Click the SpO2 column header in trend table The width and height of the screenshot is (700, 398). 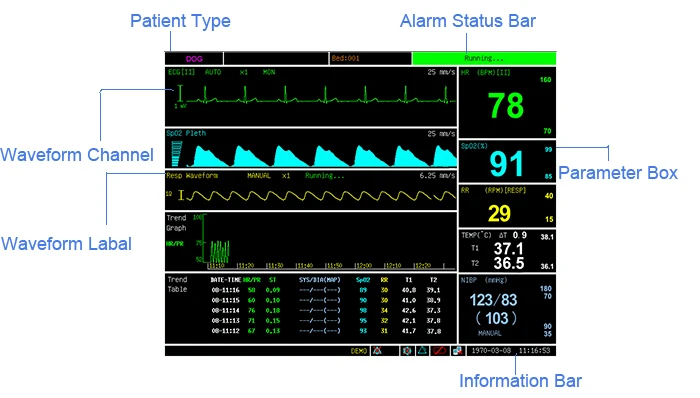pyautogui.click(x=363, y=280)
